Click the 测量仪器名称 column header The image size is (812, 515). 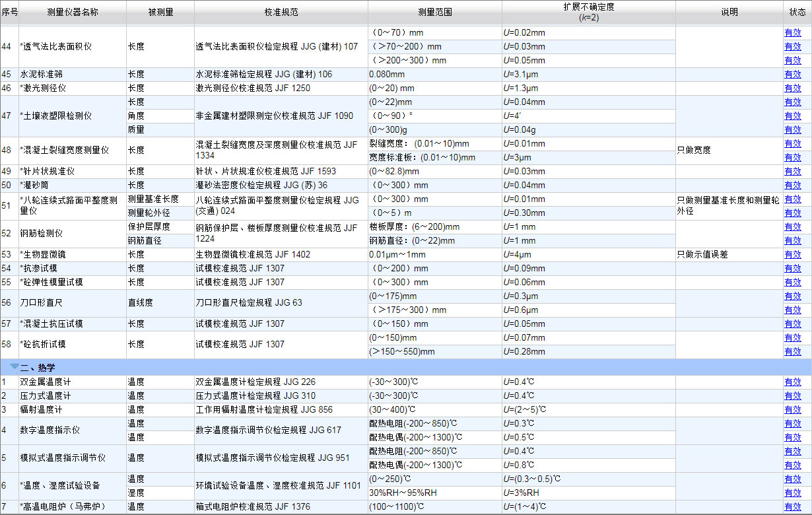tap(73, 13)
